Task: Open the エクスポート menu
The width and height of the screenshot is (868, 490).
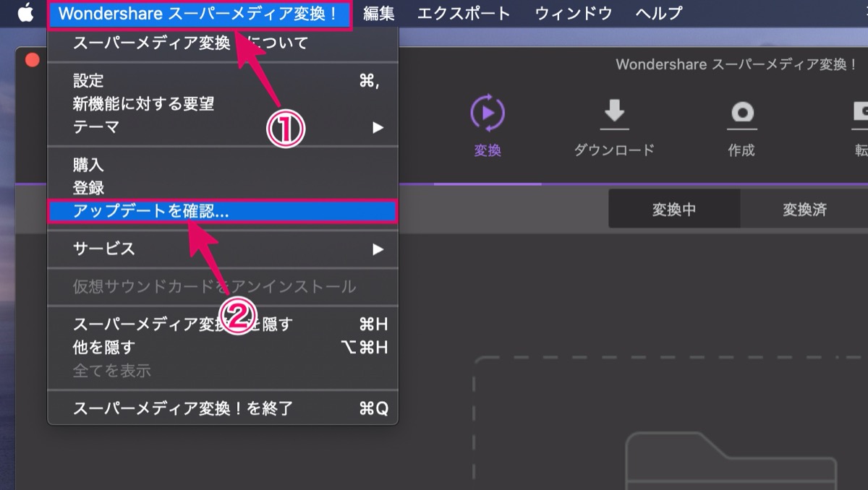Action: 464,14
